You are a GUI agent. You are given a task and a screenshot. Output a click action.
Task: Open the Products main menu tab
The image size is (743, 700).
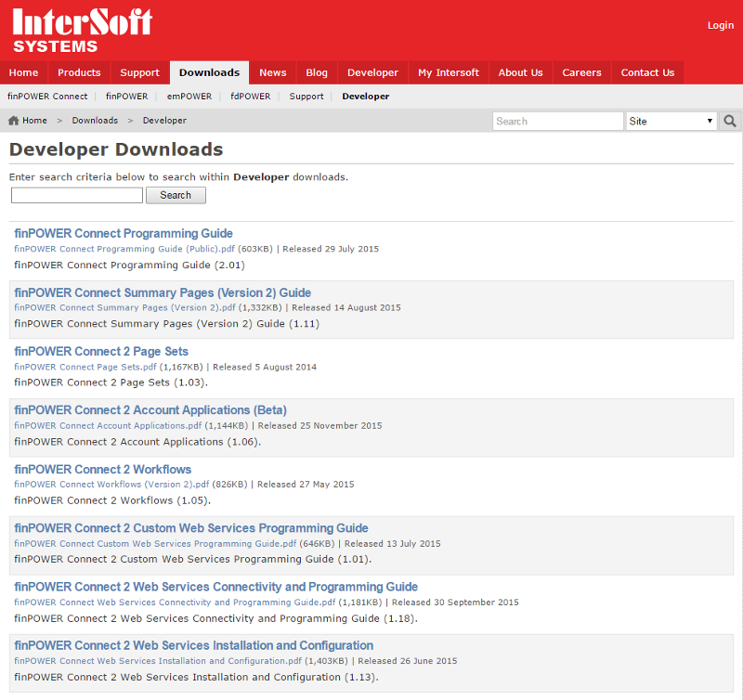tap(79, 73)
